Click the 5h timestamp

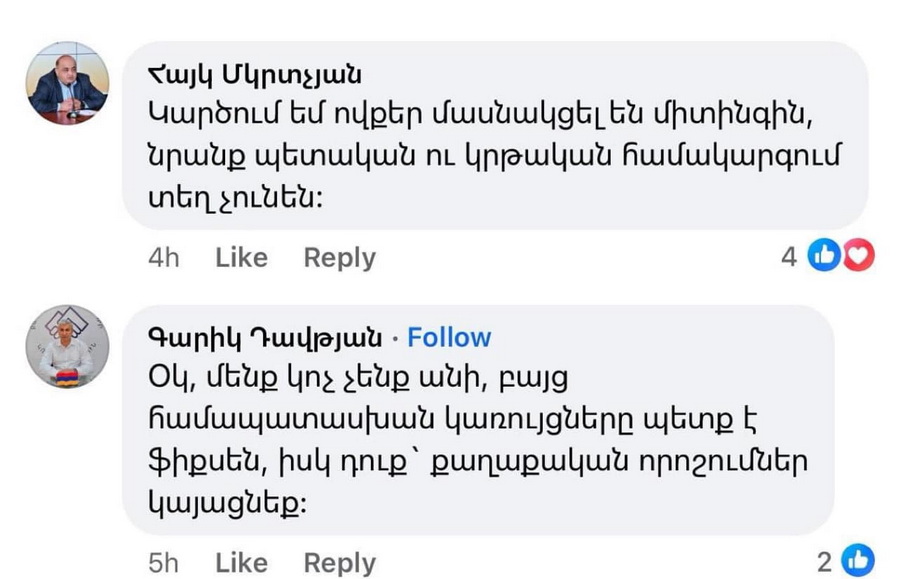[x=163, y=562]
